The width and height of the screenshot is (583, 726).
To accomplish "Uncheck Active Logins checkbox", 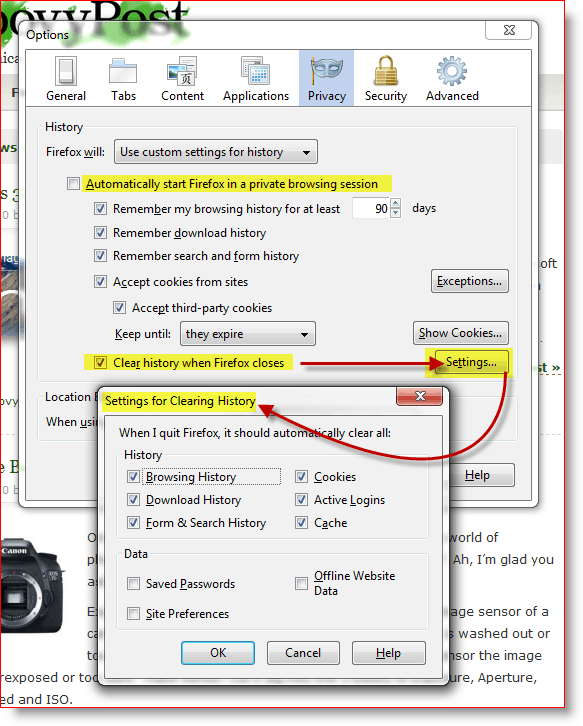I will [x=301, y=500].
